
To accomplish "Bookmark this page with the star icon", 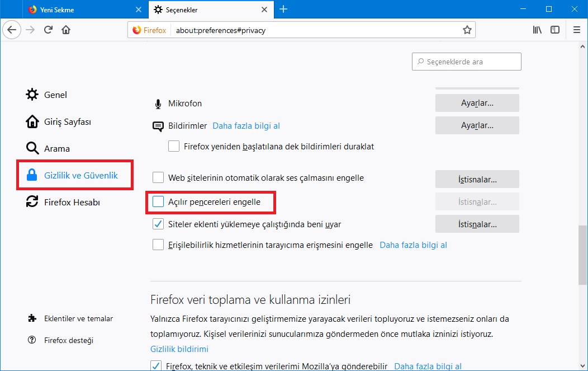I will tap(467, 30).
